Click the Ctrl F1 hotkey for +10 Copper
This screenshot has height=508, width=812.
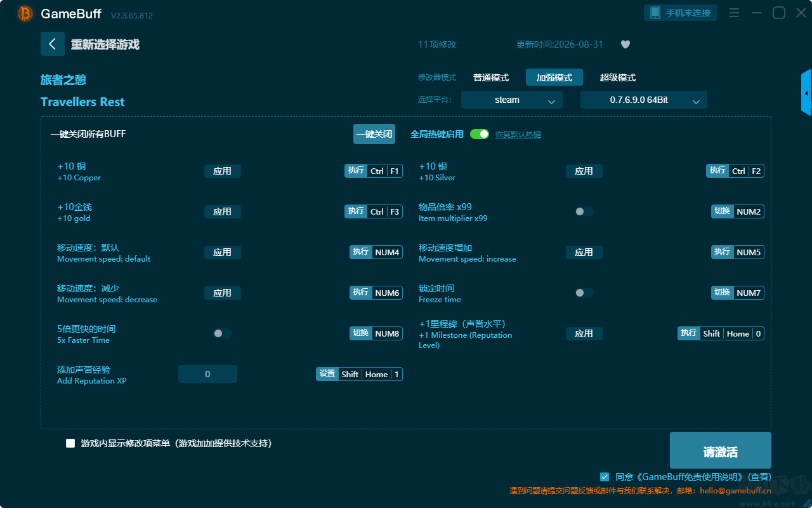point(374,171)
